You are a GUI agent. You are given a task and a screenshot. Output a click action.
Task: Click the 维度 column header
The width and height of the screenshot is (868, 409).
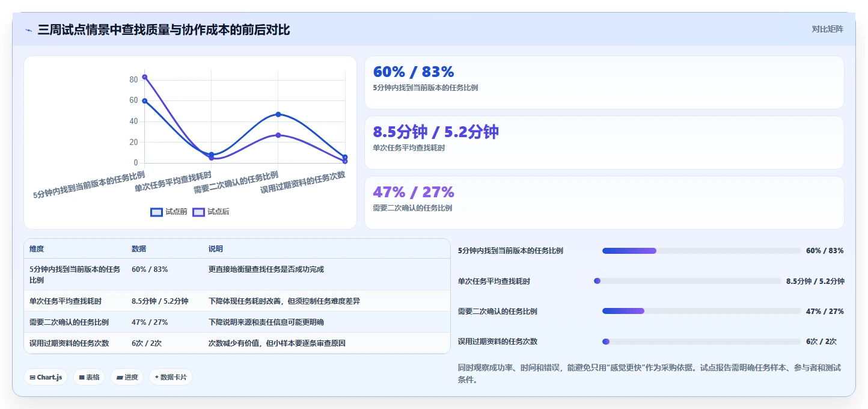[37, 249]
